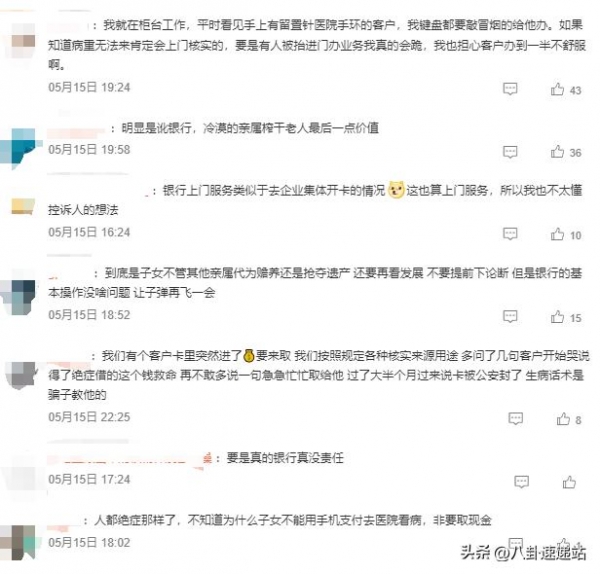Like the 17:24 comment
This screenshot has width=600, height=574.
pyautogui.click(x=569, y=482)
